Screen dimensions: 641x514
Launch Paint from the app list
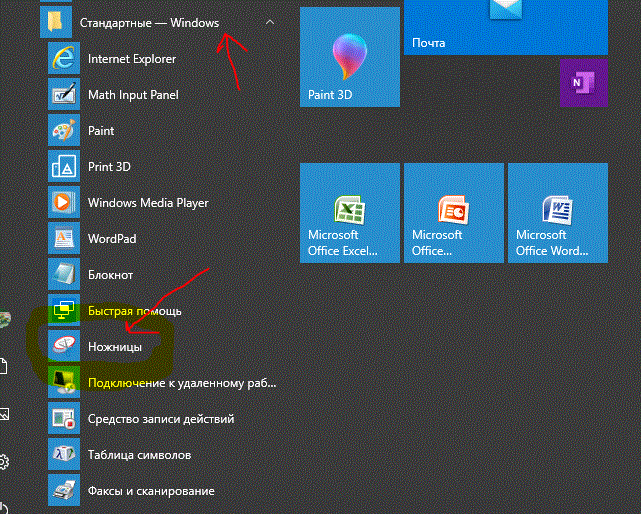point(101,131)
